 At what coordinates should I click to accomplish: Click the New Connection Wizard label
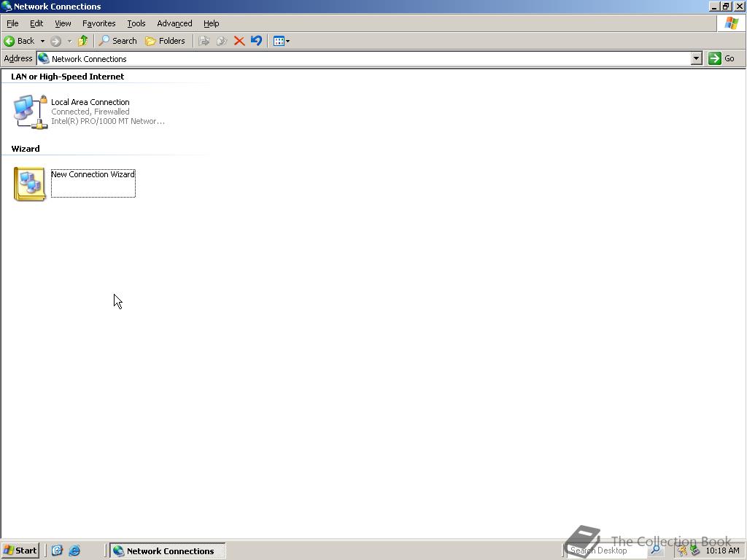point(93,174)
